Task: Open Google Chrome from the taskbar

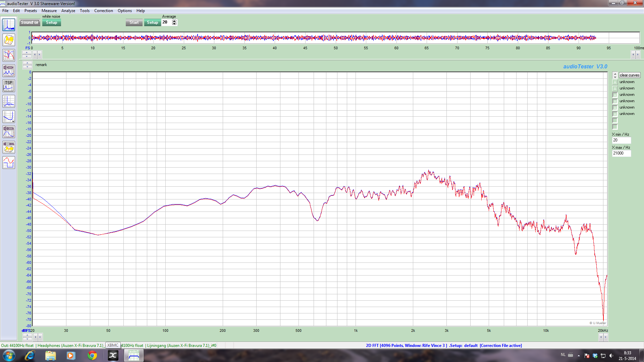Action: coord(92,356)
